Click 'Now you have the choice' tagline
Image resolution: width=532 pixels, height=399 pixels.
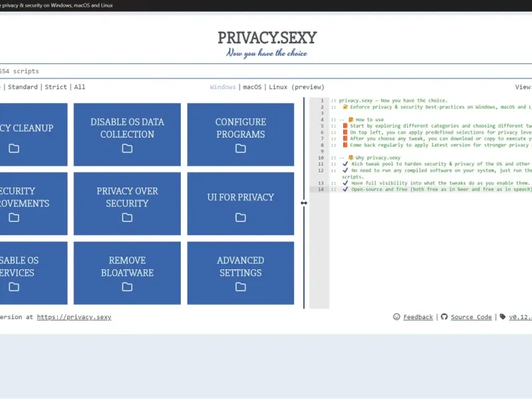(x=267, y=53)
